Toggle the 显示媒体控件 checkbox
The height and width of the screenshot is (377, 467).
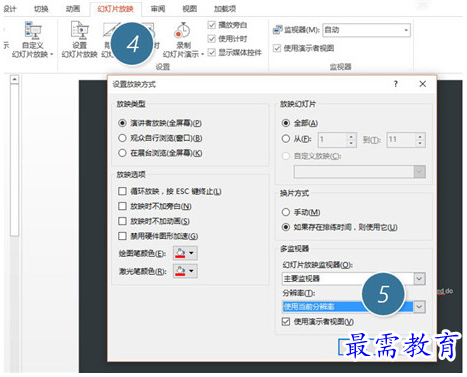coord(212,52)
